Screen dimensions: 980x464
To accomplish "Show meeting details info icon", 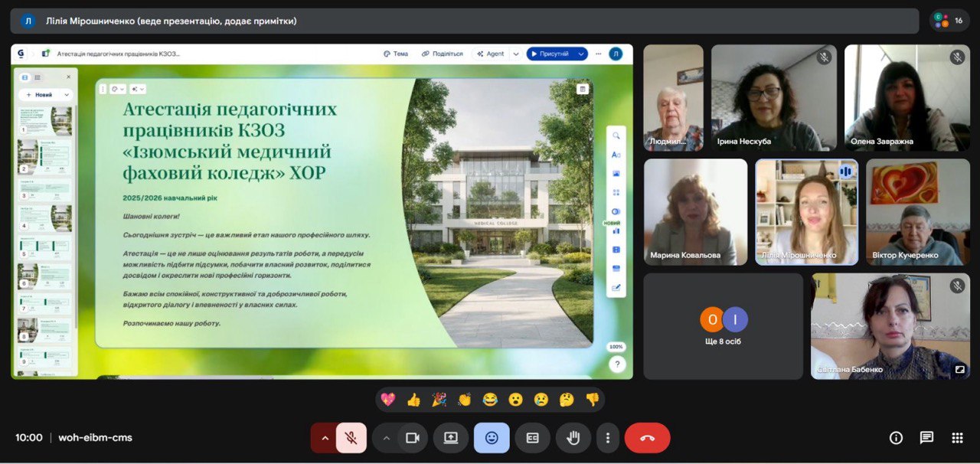I will tap(896, 438).
